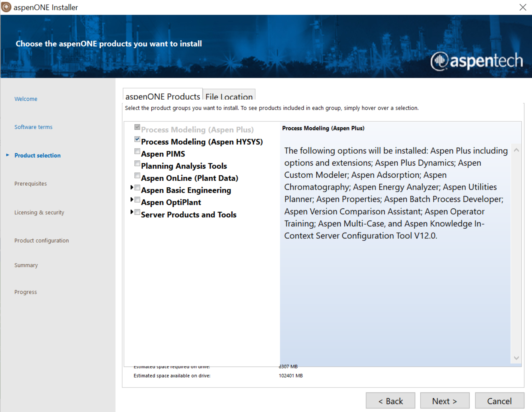Click the Process Modeling (Aspen Plus) description heading
This screenshot has height=412, width=532.
(323, 128)
